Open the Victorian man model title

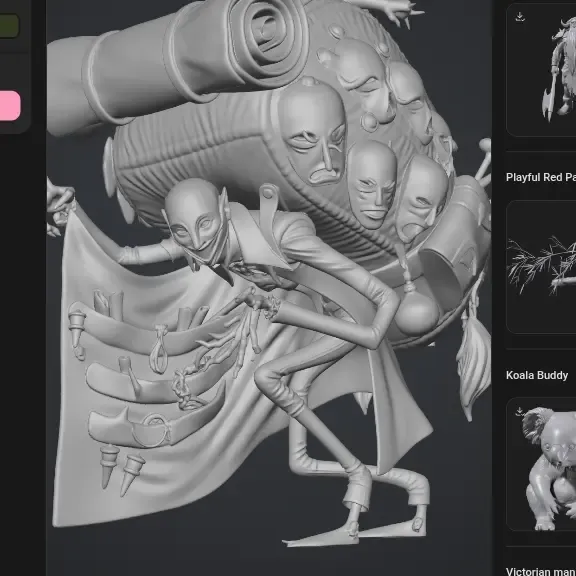541,571
